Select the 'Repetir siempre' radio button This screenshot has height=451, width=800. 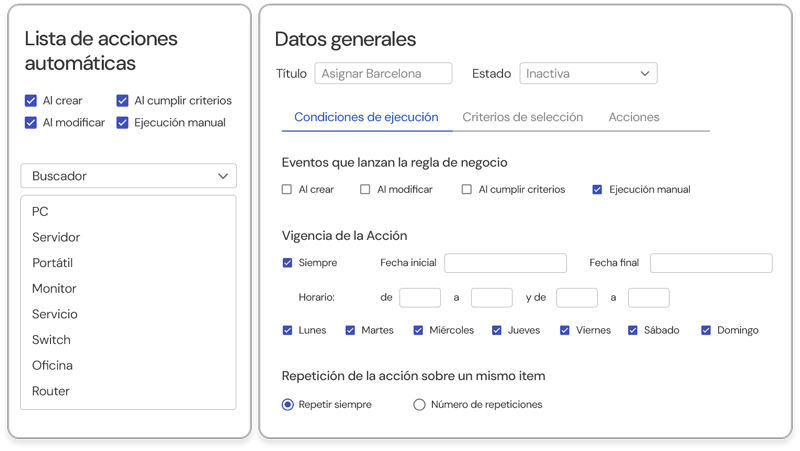point(288,405)
